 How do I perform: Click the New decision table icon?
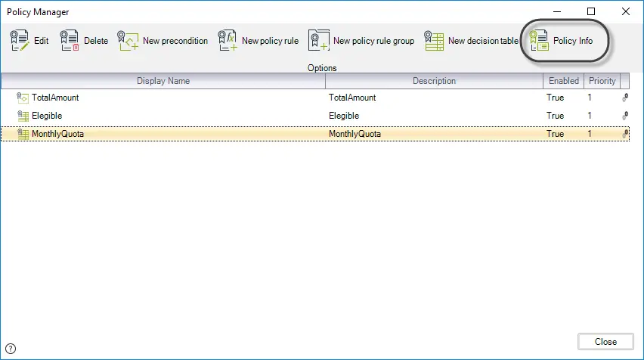click(x=434, y=41)
